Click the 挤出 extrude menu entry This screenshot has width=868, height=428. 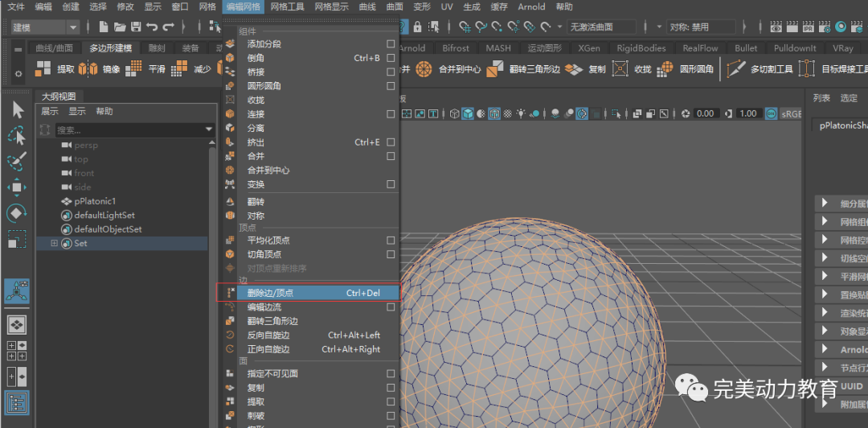tap(256, 142)
